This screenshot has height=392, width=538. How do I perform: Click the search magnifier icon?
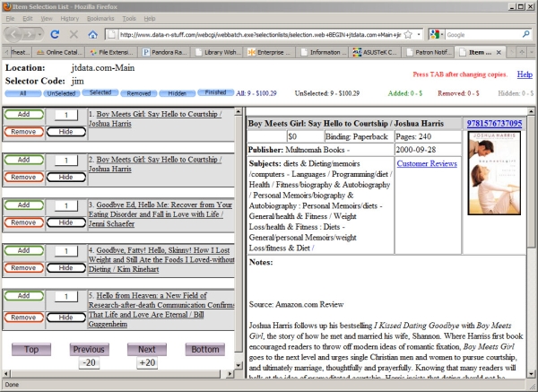525,34
